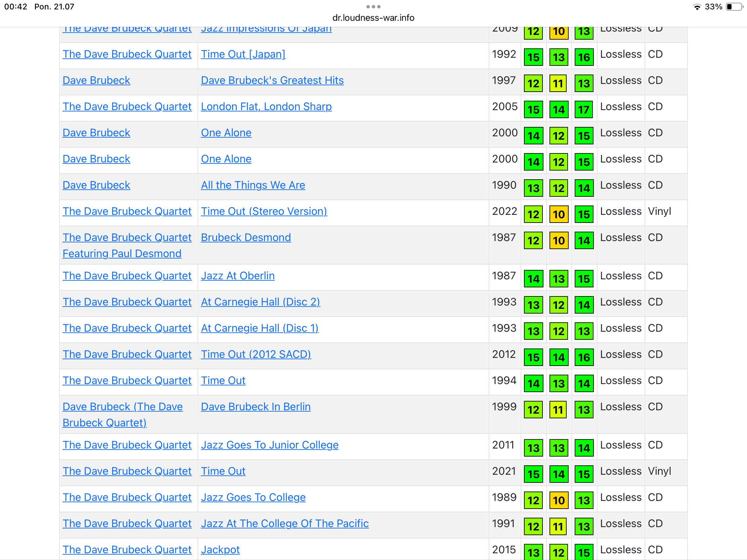Tap the three-dot multitasking icon
The height and width of the screenshot is (560, 747).
pos(373,7)
